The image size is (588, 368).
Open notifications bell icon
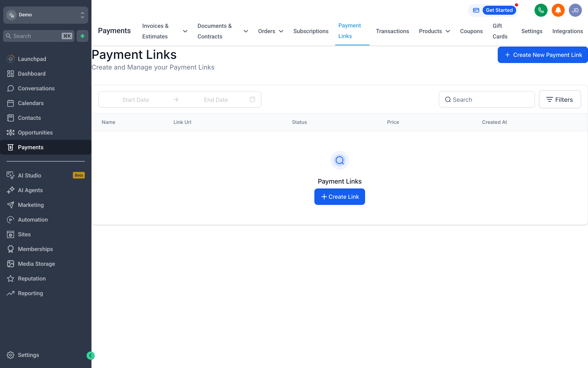point(558,10)
